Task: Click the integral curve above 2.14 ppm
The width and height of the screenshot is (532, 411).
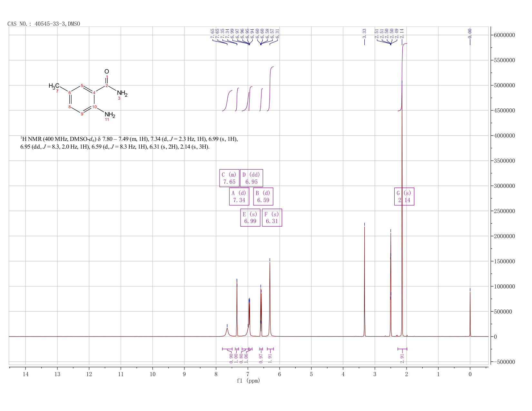Action: click(402, 77)
